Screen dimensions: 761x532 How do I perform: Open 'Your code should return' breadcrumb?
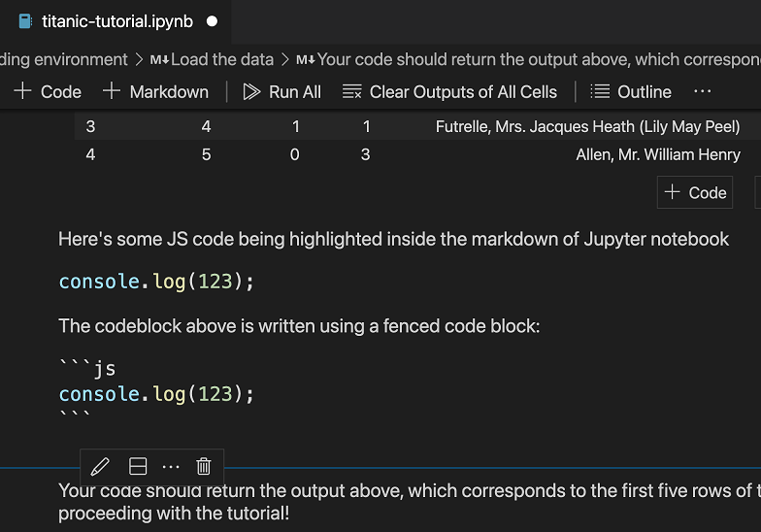pyautogui.click(x=534, y=59)
